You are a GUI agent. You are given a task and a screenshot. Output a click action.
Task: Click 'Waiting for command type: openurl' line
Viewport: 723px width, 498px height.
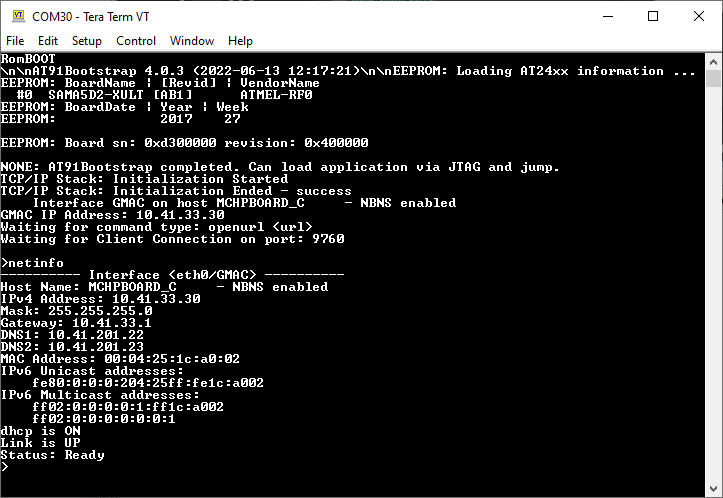click(156, 227)
